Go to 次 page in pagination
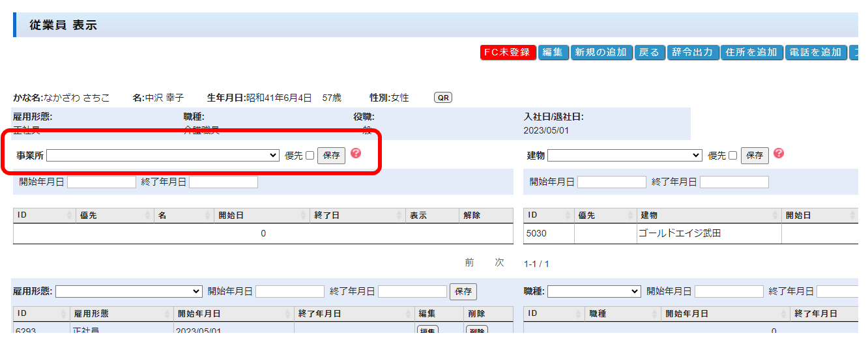 pyautogui.click(x=499, y=262)
